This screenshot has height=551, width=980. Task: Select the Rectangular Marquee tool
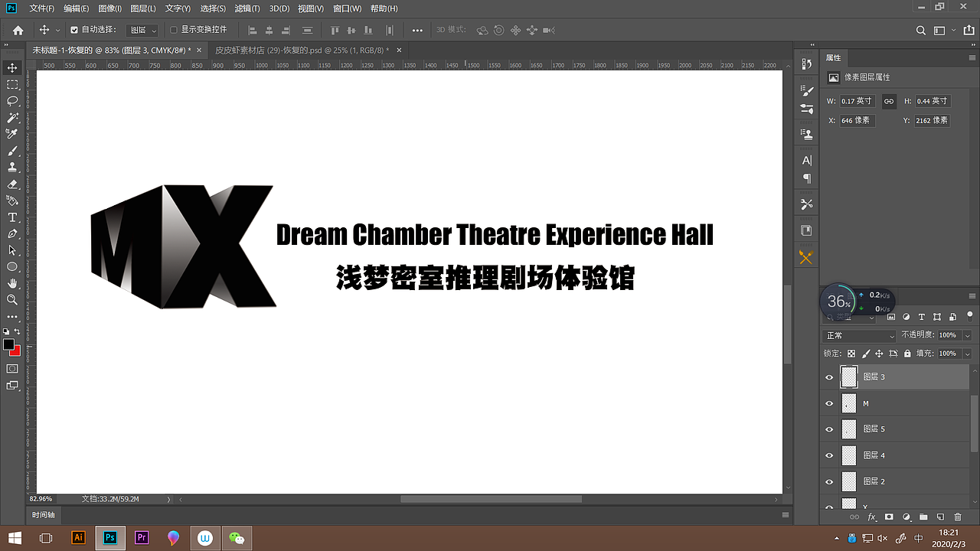click(12, 84)
